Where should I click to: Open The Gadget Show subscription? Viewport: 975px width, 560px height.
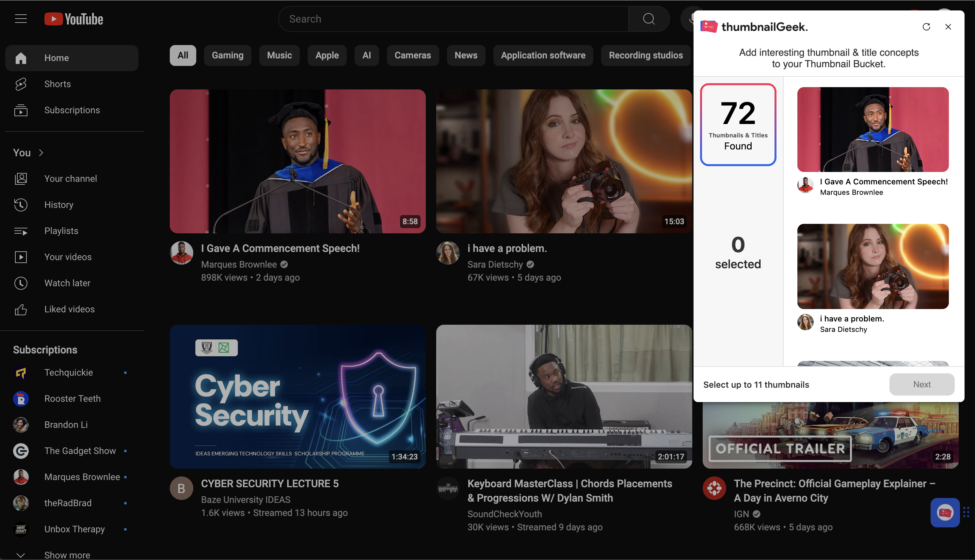pos(72,451)
